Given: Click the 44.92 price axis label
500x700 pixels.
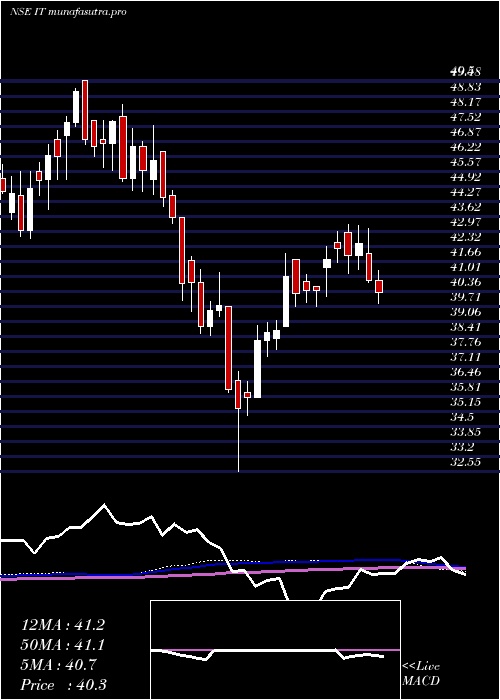Looking at the screenshot, I should pyautogui.click(x=465, y=177).
